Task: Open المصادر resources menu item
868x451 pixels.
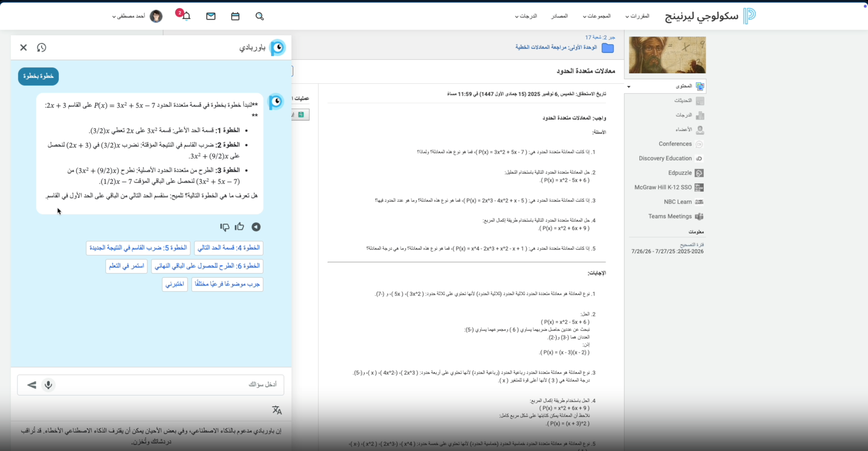Action: pos(559,16)
